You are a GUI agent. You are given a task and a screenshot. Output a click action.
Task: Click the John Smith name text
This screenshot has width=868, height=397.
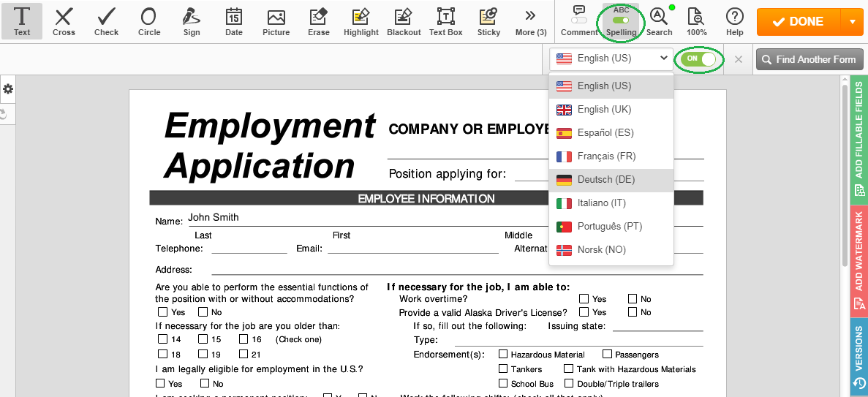coord(213,217)
